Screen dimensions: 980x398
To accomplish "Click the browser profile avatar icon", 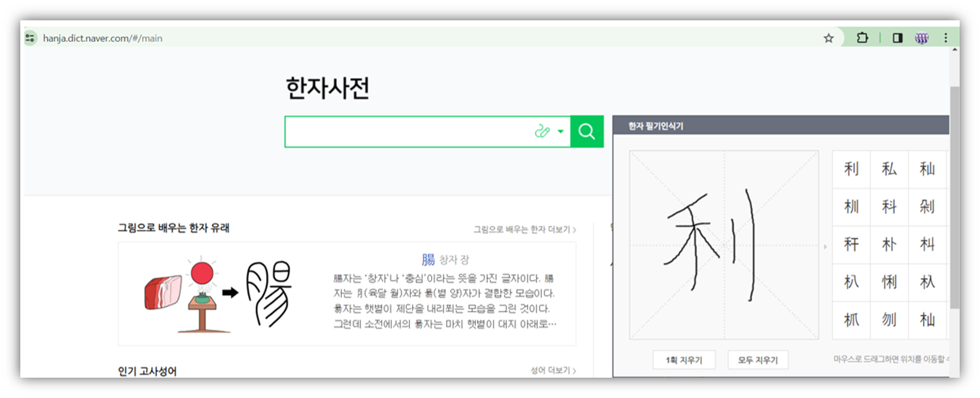I will [921, 38].
